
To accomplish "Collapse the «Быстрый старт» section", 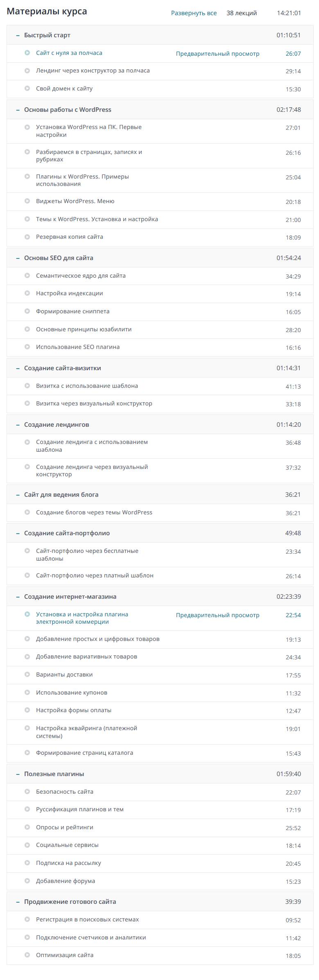I will [17, 35].
